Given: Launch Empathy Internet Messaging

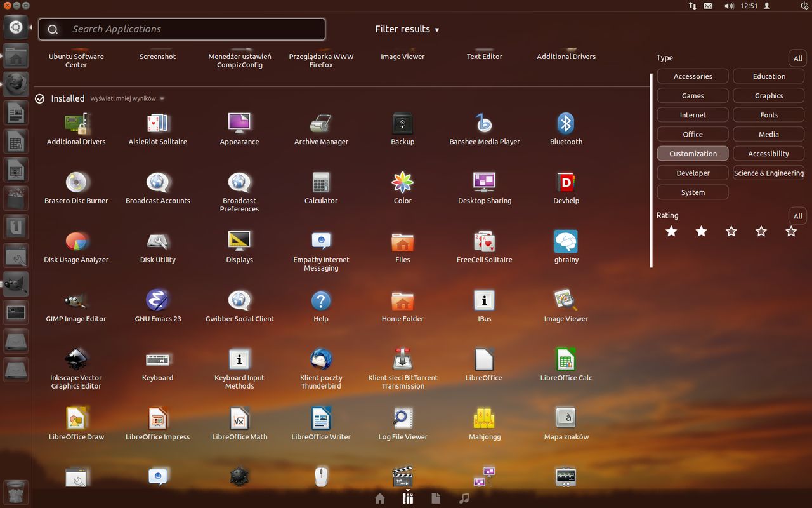Looking at the screenshot, I should [321, 251].
